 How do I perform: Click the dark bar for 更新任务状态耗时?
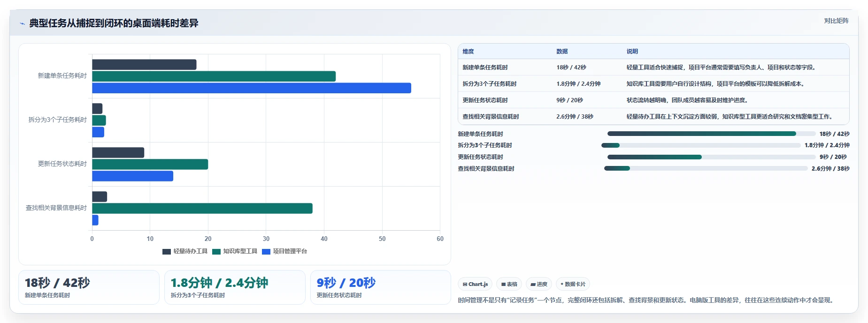(118, 153)
